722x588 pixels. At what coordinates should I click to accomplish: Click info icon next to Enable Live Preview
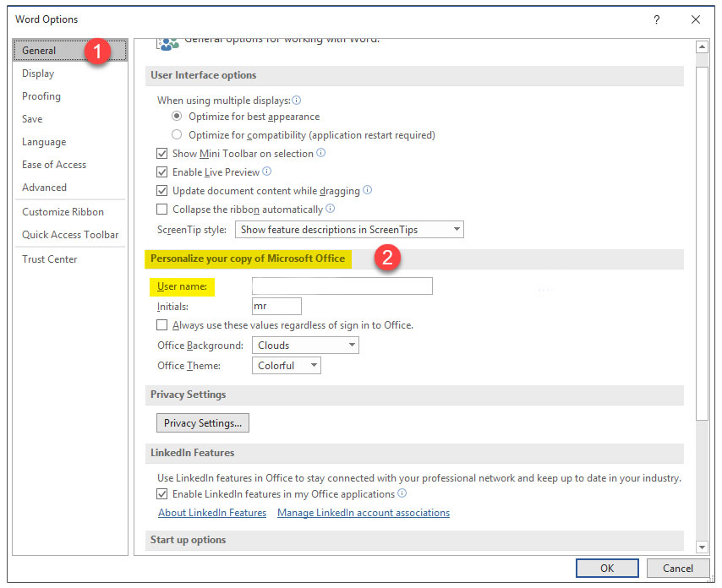(x=266, y=171)
